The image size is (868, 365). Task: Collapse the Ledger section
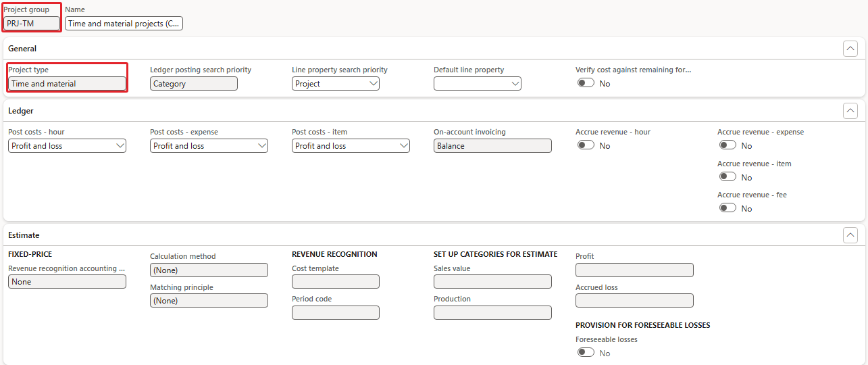850,111
